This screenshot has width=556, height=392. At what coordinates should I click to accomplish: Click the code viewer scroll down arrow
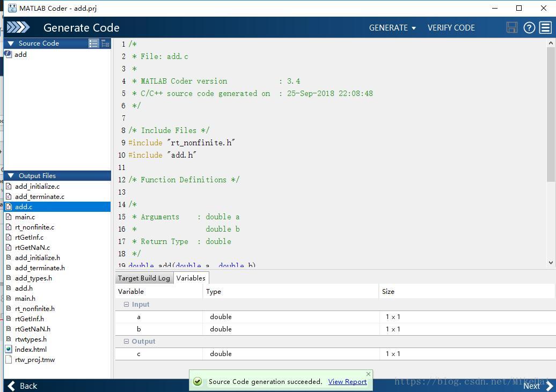pyautogui.click(x=551, y=263)
